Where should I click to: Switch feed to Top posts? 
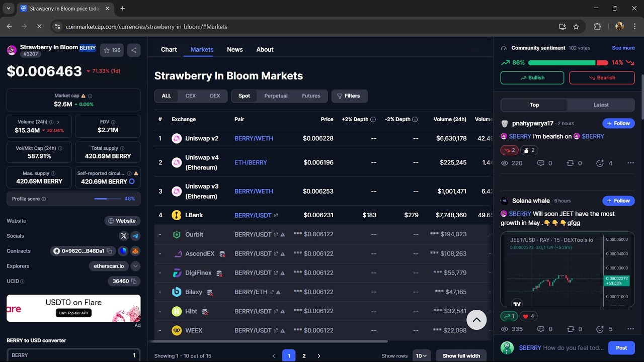point(534,105)
